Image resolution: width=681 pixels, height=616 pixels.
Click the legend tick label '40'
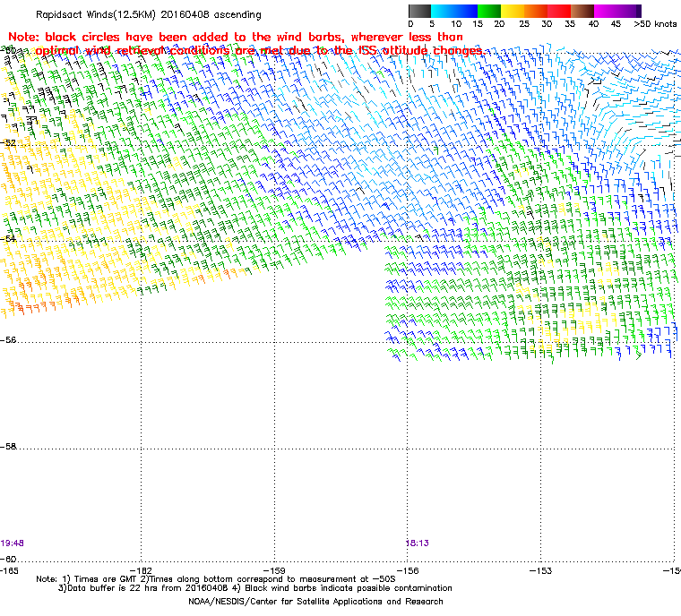593,24
